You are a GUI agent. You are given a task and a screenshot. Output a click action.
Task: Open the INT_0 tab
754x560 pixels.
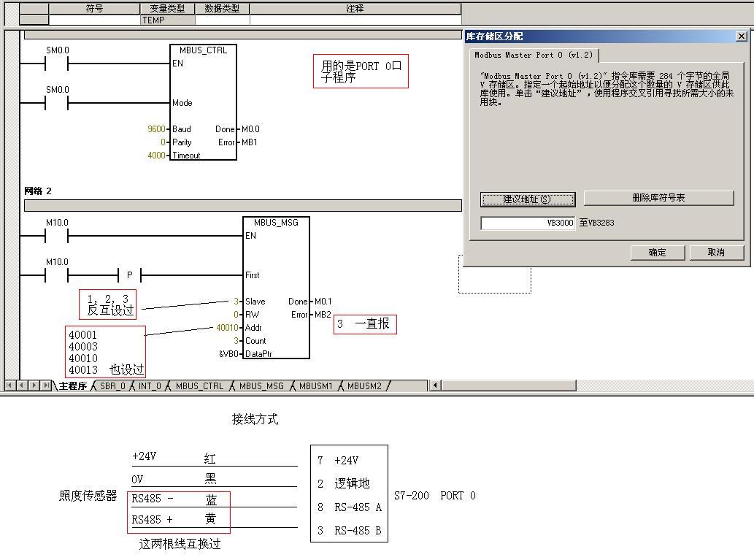(x=150, y=386)
